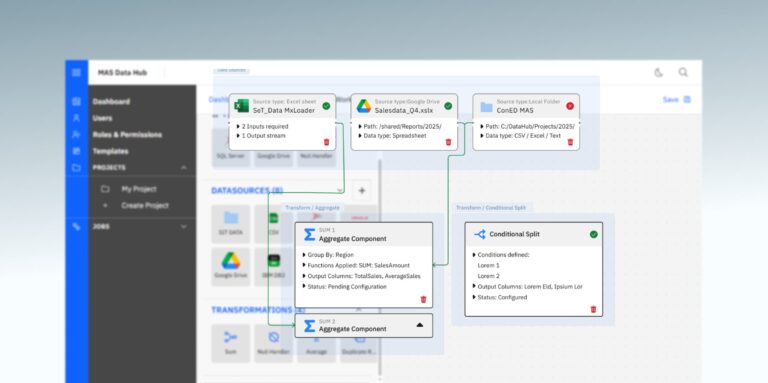Screen dimensions: 768x383
Task: Click green status check on Conditional Split
Action: (594, 235)
